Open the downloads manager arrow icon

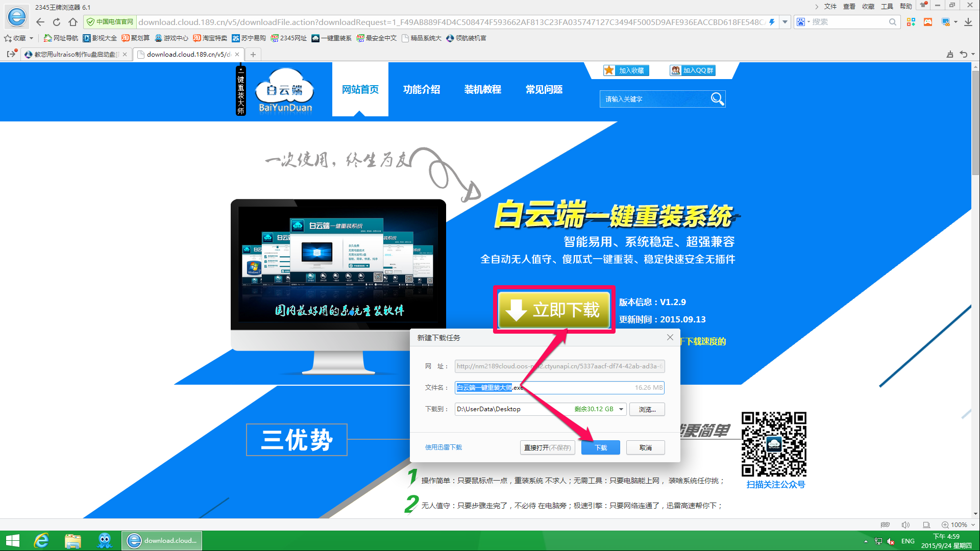(968, 22)
